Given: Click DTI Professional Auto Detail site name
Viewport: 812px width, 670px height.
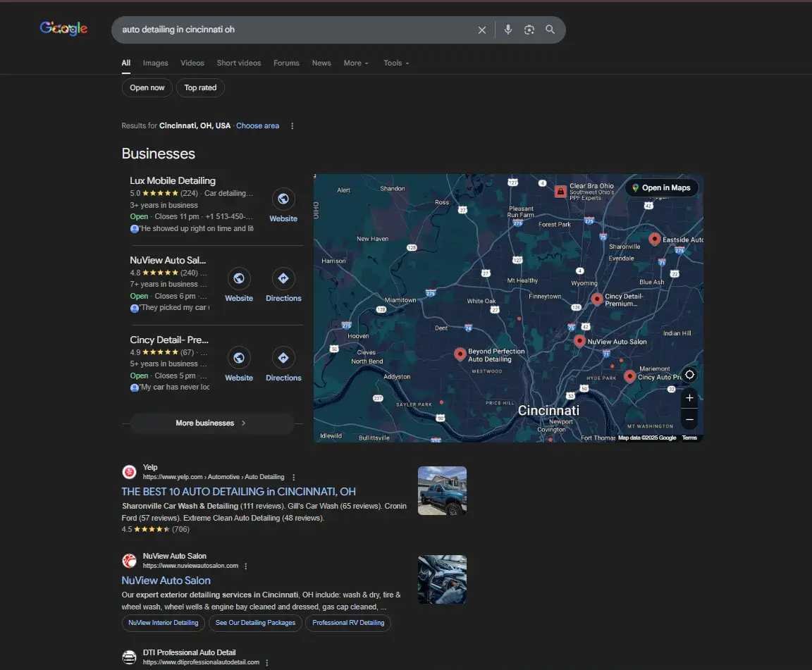Looking at the screenshot, I should (x=189, y=652).
